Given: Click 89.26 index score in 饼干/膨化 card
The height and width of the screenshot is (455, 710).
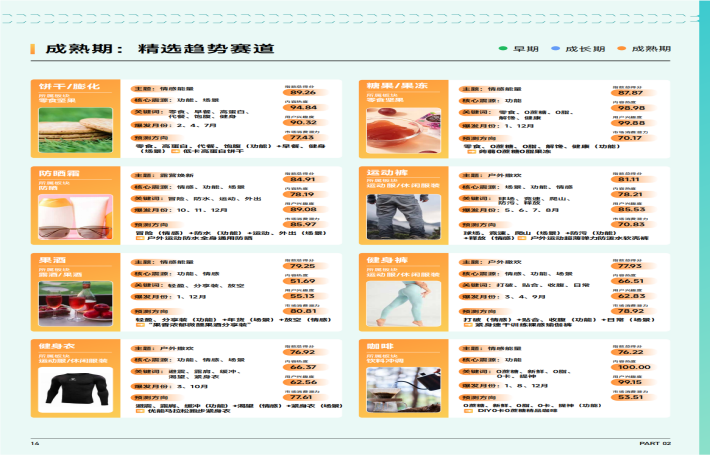Looking at the screenshot, I should [x=303, y=93].
